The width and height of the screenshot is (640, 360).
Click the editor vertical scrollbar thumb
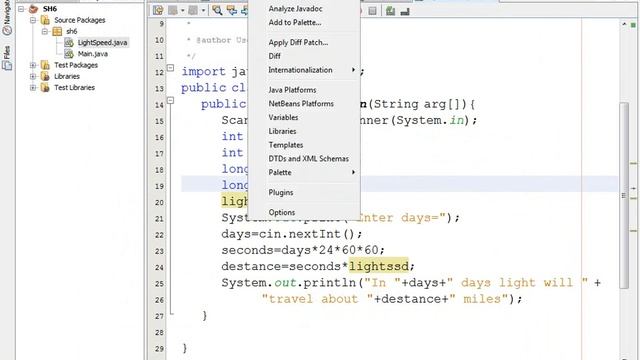(x=624, y=195)
